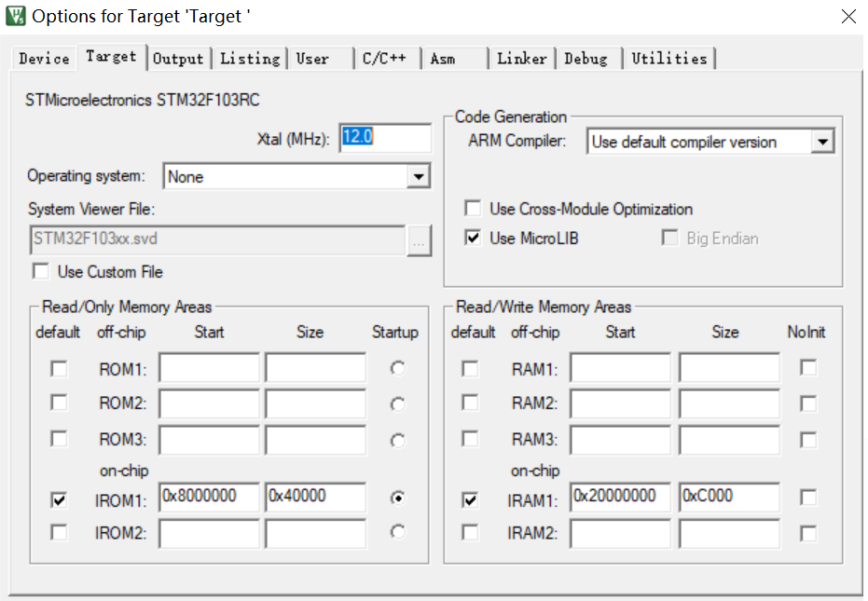Open the Output tab

tap(178, 59)
